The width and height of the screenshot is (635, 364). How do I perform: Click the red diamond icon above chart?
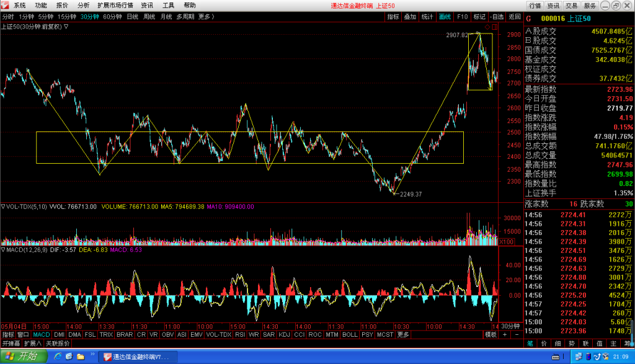pyautogui.click(x=487, y=27)
